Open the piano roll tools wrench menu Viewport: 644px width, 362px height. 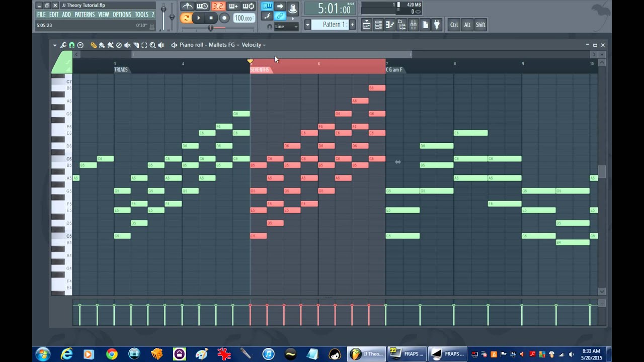coord(63,45)
